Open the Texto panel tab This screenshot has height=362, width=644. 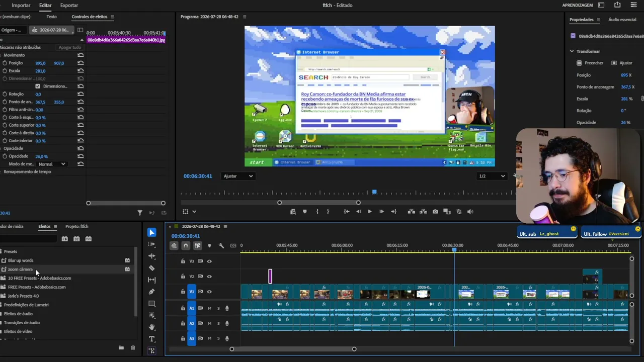coord(51,17)
